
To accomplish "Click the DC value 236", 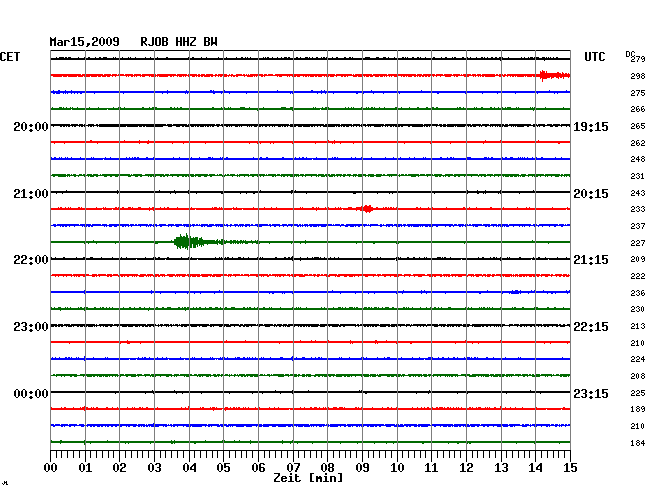I will [x=638, y=293].
